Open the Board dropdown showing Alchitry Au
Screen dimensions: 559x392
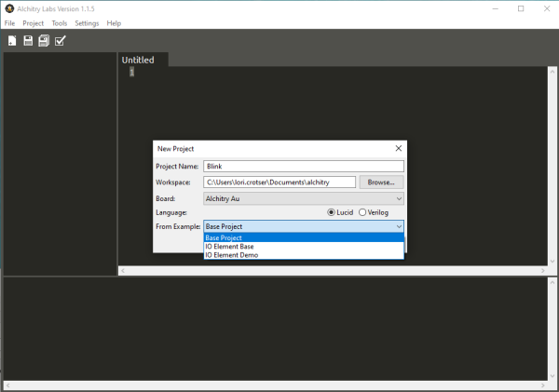[304, 198]
